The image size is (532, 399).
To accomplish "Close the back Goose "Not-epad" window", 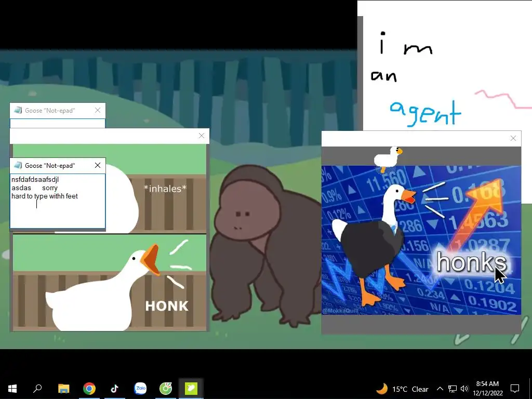I will [98, 110].
